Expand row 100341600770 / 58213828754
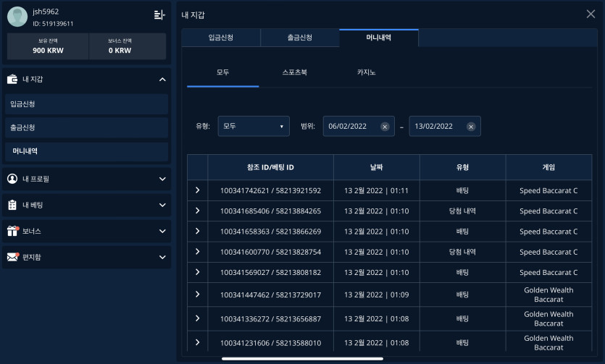Viewport: 605px width, 364px height. click(198, 251)
